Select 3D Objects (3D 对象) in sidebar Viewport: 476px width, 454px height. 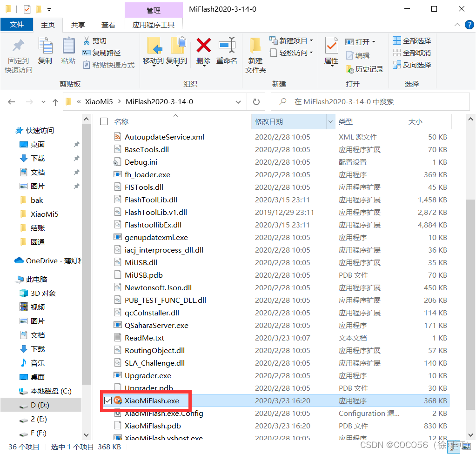[38, 293]
